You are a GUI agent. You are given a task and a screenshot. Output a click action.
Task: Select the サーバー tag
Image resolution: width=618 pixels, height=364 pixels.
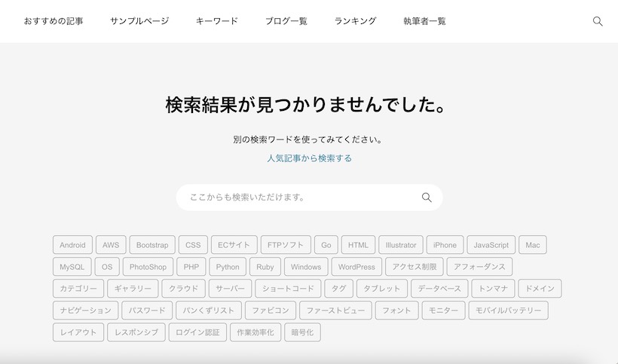230,289
